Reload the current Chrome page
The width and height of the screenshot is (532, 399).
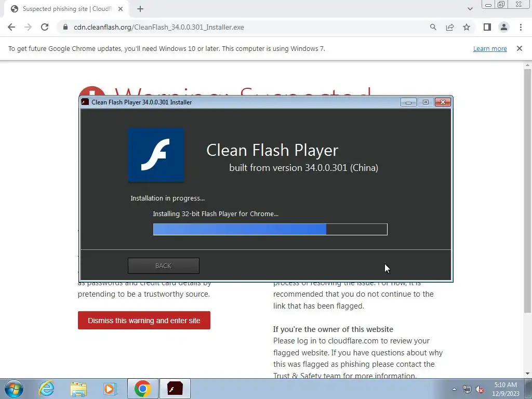45,27
